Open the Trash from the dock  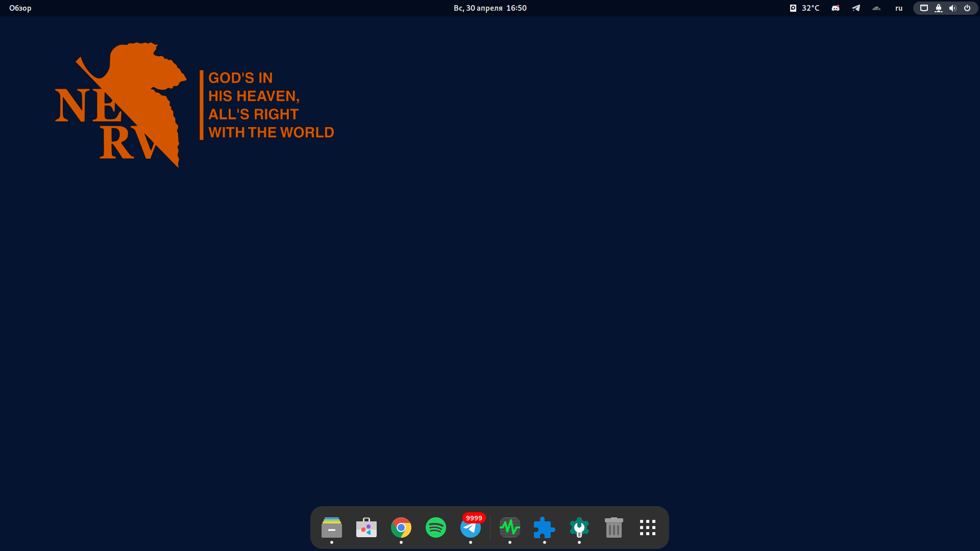point(614,528)
